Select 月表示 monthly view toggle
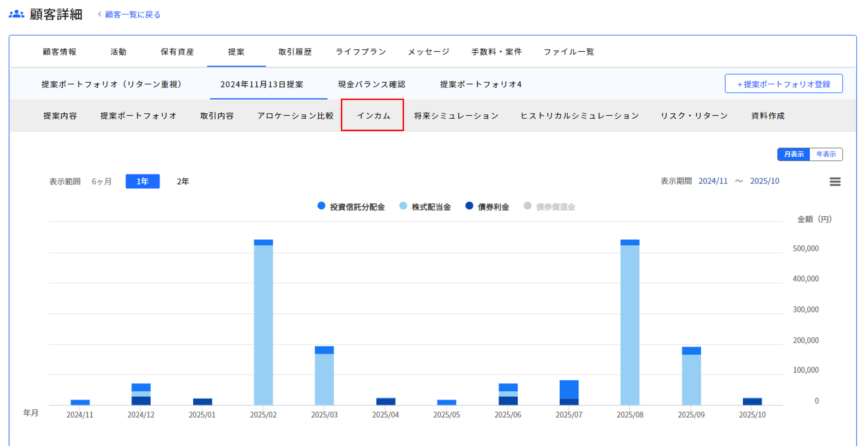 (794, 154)
